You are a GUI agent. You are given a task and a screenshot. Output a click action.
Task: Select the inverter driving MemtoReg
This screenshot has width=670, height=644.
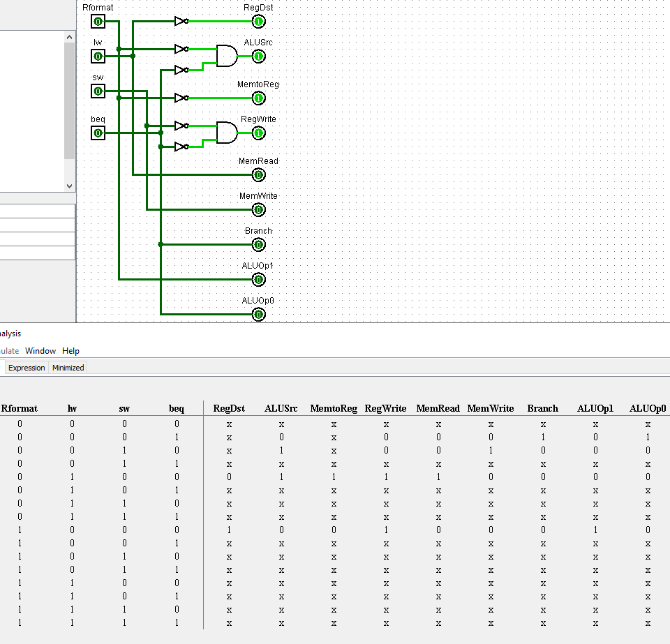point(181,98)
